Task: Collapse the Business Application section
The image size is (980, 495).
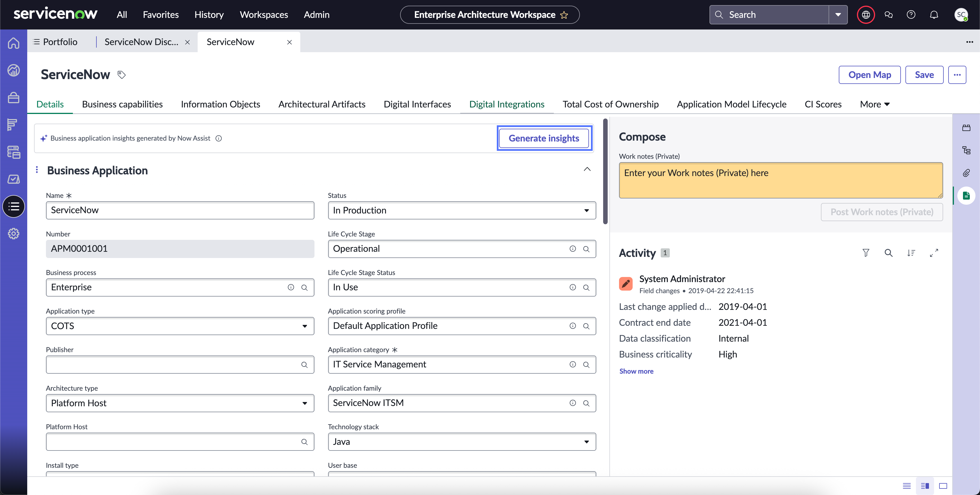Action: coord(587,169)
